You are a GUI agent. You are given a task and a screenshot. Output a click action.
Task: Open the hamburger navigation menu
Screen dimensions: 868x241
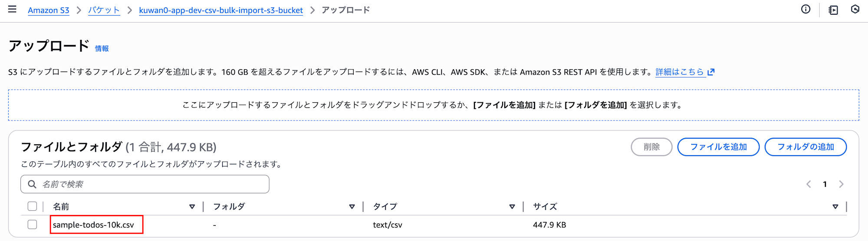pos(12,10)
